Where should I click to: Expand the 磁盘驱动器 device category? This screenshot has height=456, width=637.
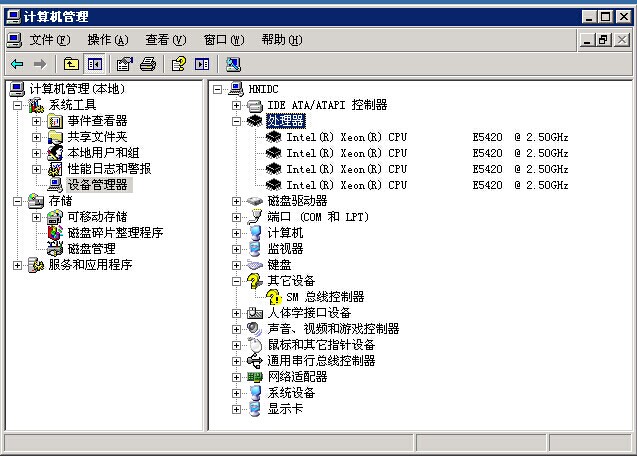[237, 201]
